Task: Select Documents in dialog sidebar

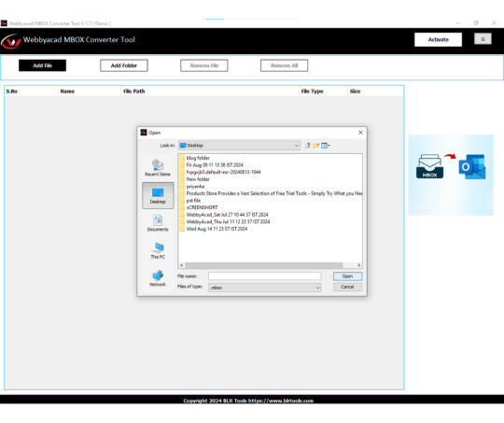Action: 158,223
